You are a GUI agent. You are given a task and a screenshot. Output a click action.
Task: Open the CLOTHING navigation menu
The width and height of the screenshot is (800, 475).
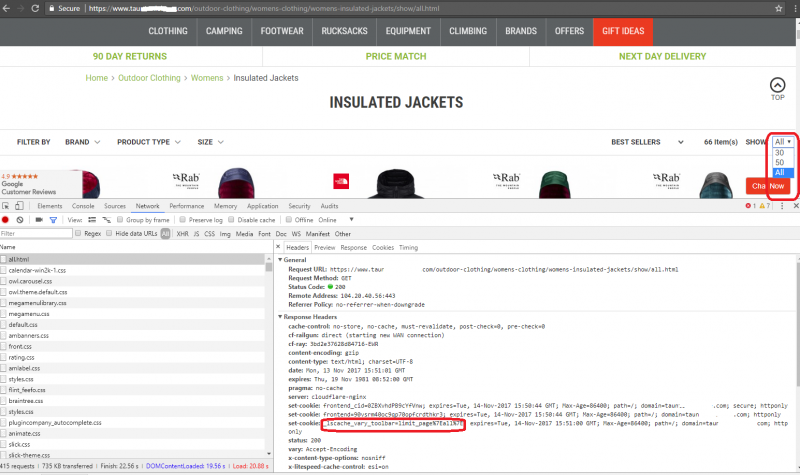coord(168,31)
